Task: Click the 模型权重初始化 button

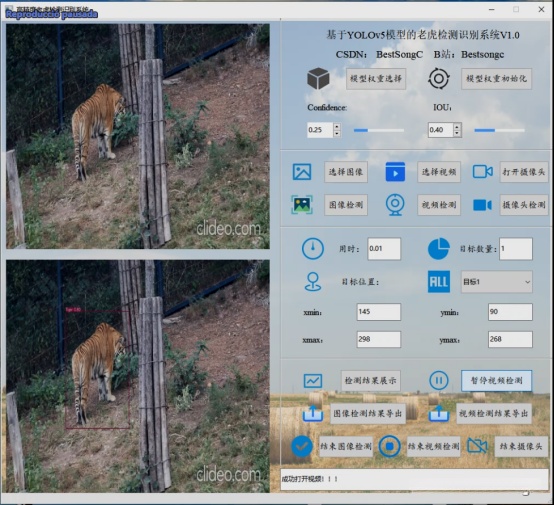Action: [496, 78]
